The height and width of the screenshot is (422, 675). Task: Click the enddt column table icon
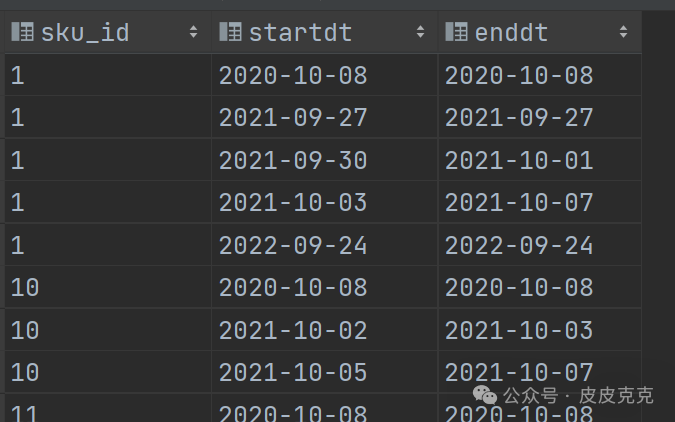tap(456, 32)
